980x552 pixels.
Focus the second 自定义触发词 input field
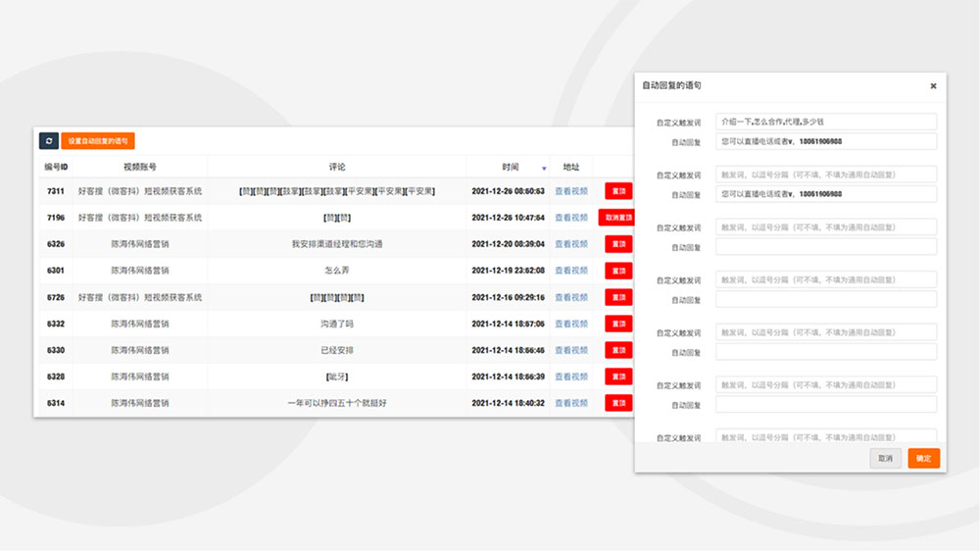pyautogui.click(x=825, y=175)
